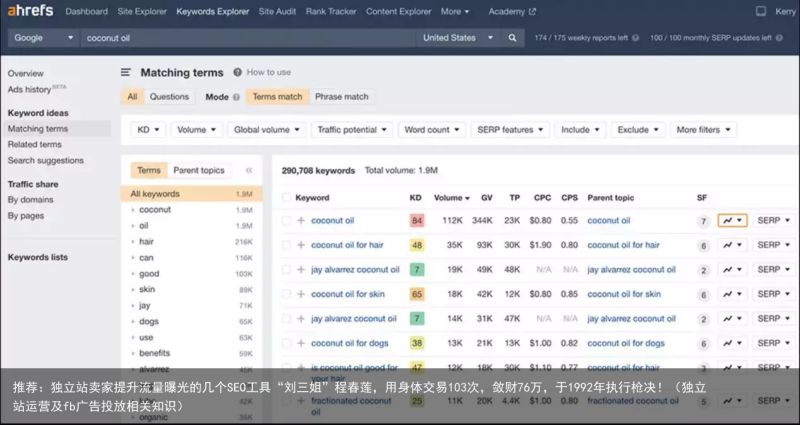The height and width of the screenshot is (425, 800).
Task: Open Academy external link
Action: point(512,11)
